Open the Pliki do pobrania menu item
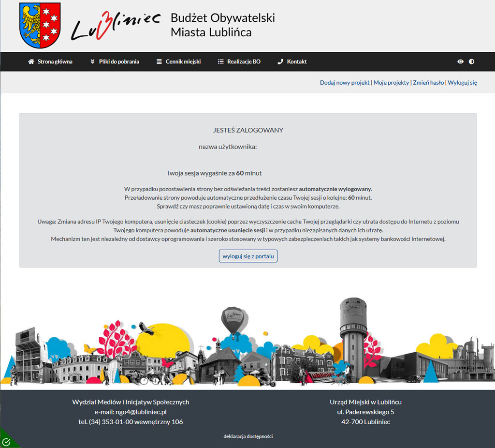This screenshot has width=495, height=448. coord(119,62)
